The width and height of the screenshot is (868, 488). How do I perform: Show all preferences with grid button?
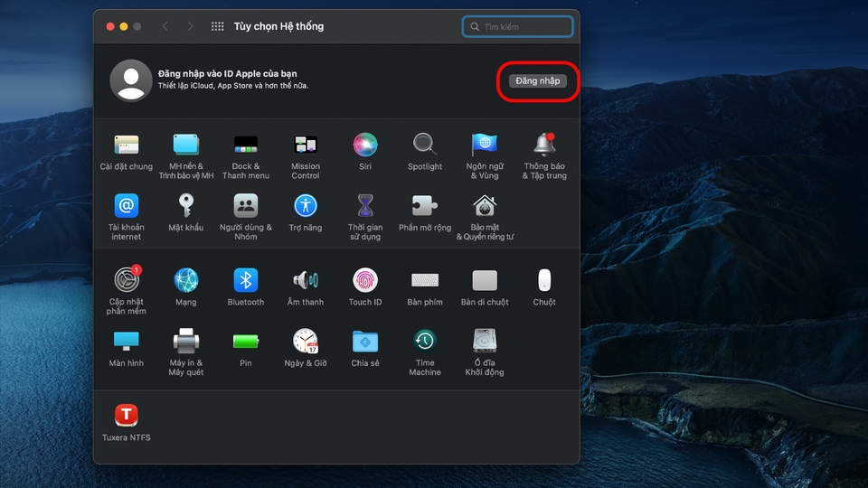(218, 27)
